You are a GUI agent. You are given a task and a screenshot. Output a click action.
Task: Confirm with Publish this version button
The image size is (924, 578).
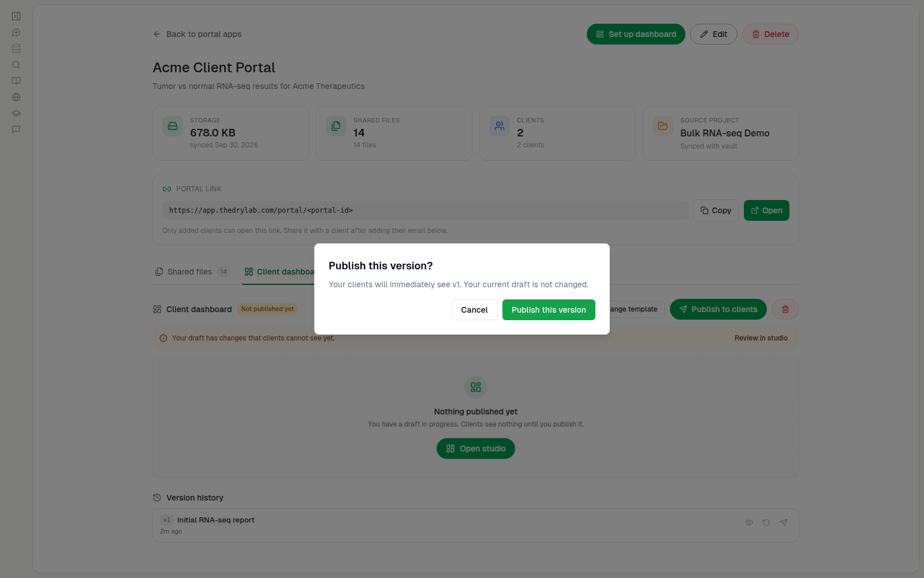point(549,310)
